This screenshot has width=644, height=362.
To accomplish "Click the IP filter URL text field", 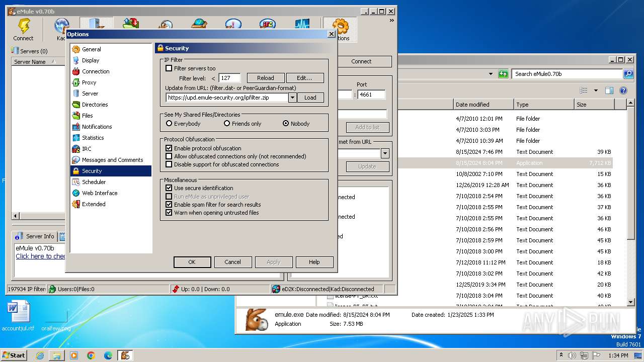I will pyautogui.click(x=227, y=98).
